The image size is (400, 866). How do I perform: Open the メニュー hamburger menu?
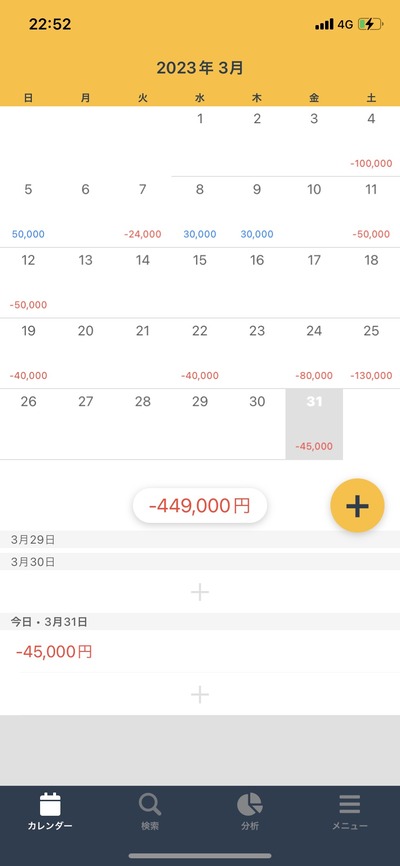coord(350,811)
